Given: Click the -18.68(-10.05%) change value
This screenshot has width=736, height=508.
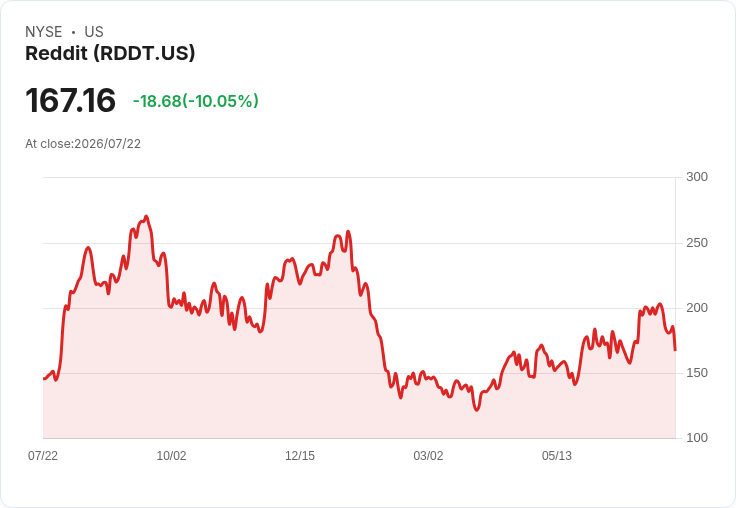Looking at the screenshot, I should (x=196, y=101).
